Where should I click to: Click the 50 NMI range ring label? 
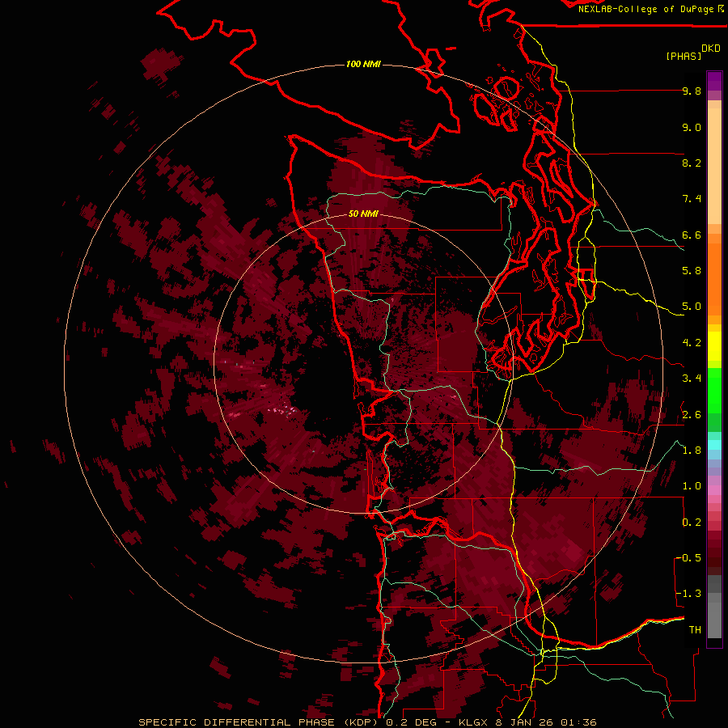(x=363, y=214)
